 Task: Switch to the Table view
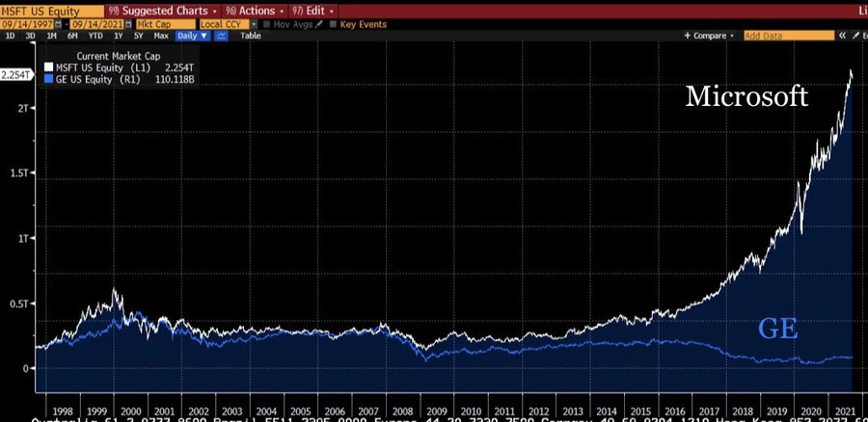[x=250, y=35]
